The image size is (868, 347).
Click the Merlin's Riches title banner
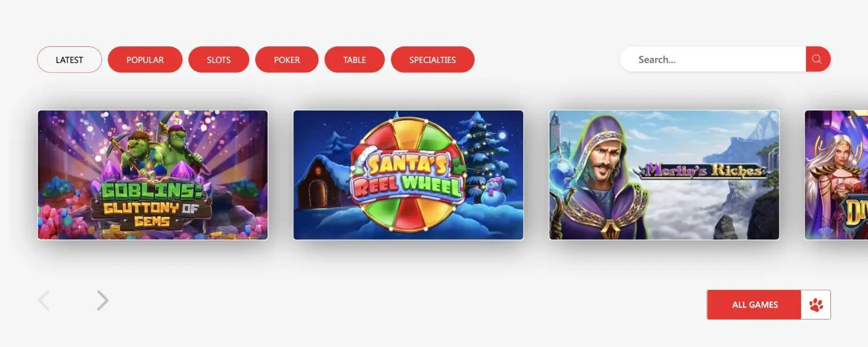coord(702,171)
